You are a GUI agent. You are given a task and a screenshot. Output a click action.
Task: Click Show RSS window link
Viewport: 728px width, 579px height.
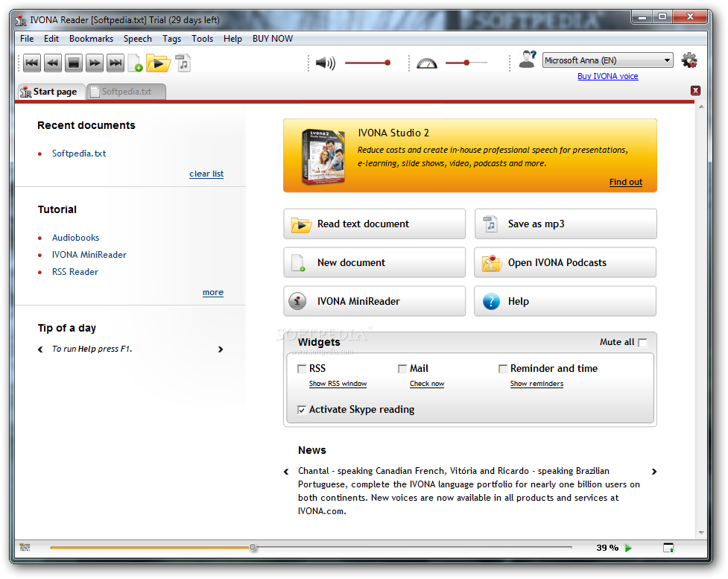tap(338, 384)
